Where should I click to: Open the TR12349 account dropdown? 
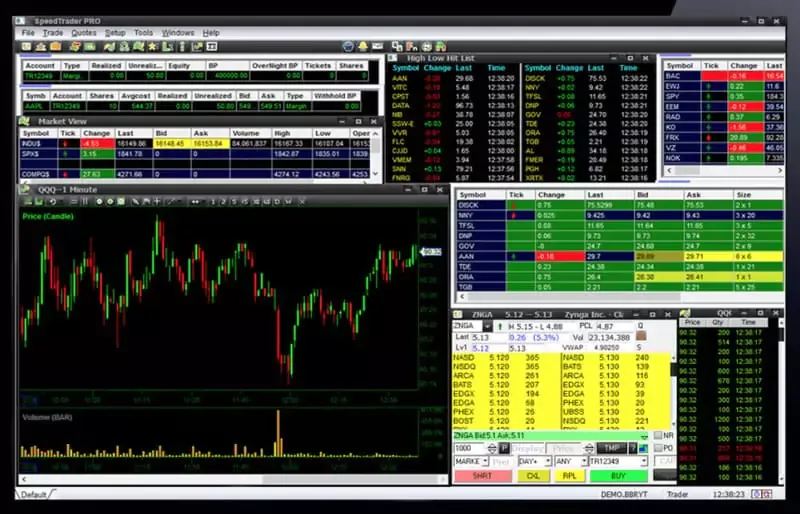pyautogui.click(x=644, y=461)
